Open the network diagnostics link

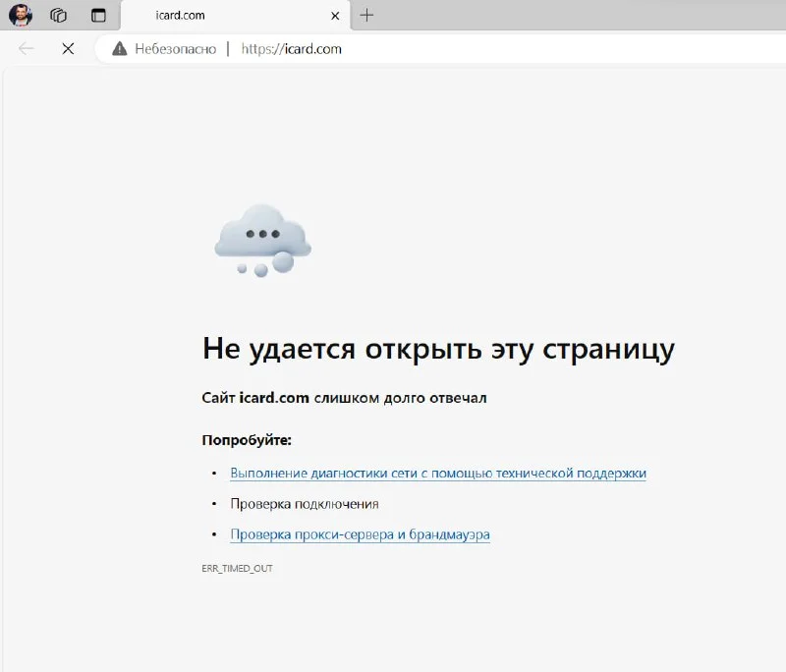click(438, 473)
